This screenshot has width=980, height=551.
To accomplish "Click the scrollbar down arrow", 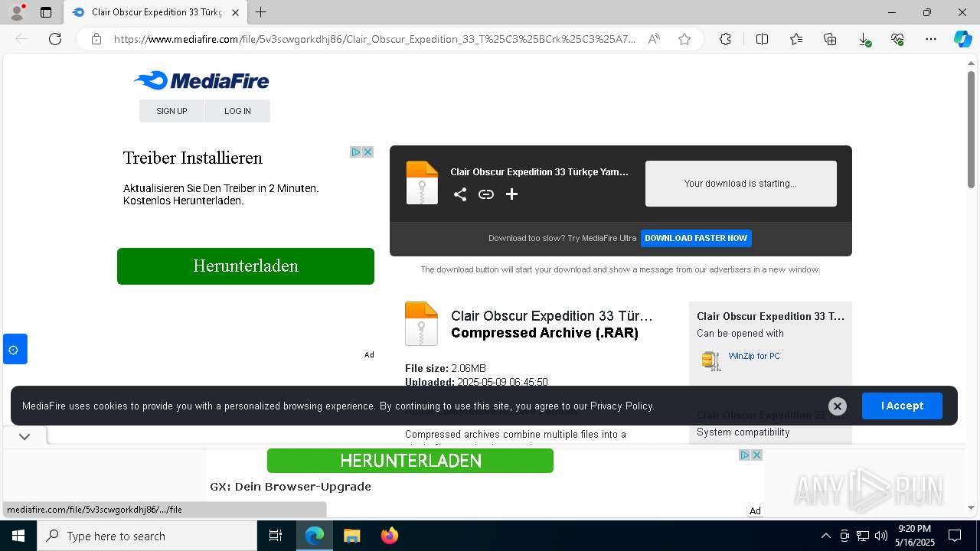I will 972,507.
